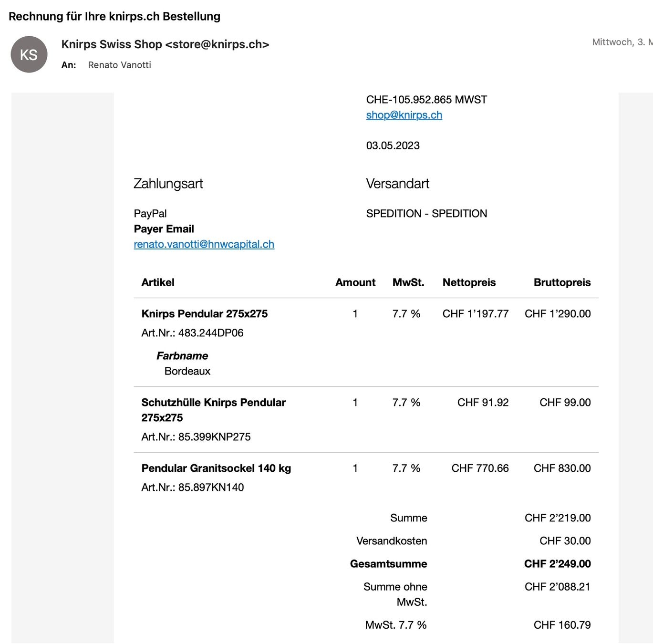
Task: Click the email subject title
Action: point(114,16)
